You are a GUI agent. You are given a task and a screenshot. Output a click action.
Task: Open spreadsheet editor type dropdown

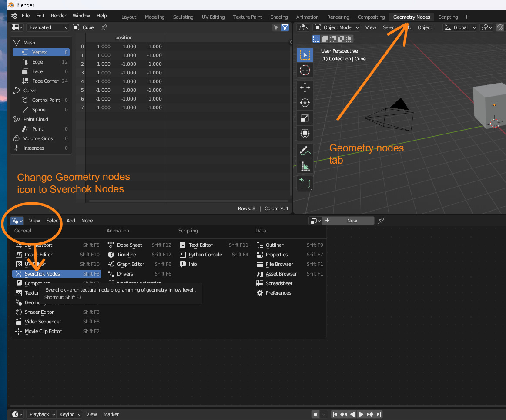point(17,27)
